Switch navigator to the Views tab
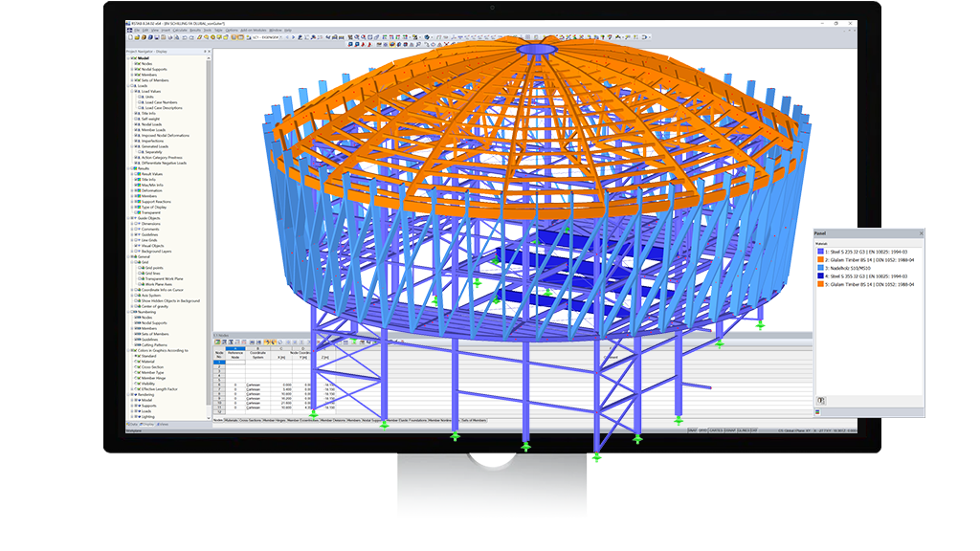Screen dimensions: 980x551 163,424
